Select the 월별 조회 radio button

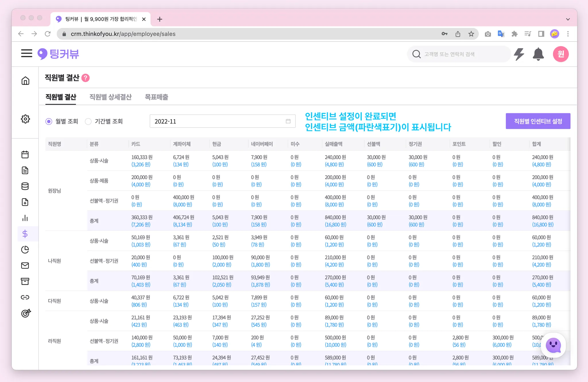click(49, 122)
